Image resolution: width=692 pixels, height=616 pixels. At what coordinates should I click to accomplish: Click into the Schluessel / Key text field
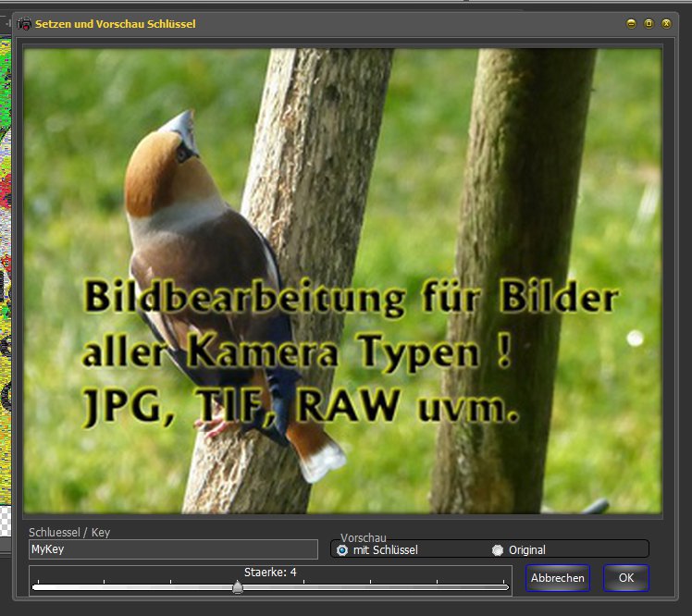pyautogui.click(x=173, y=549)
